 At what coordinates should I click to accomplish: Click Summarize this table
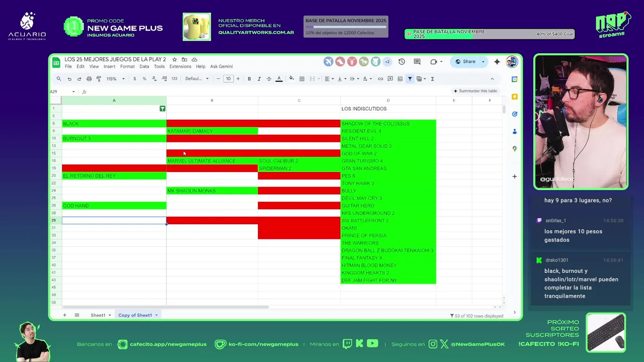pyautogui.click(x=475, y=91)
